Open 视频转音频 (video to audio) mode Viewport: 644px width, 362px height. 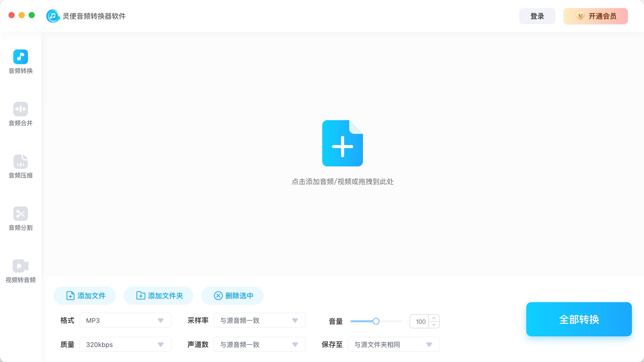[x=21, y=270]
